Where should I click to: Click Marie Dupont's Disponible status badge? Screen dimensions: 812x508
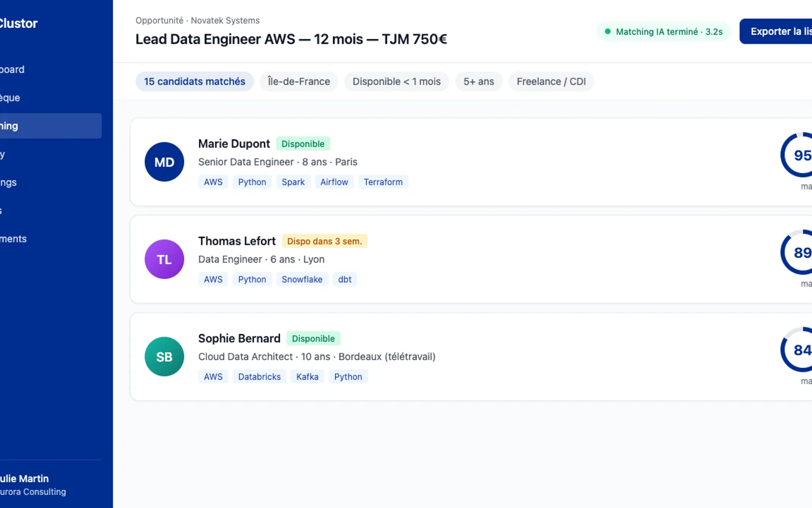pos(303,144)
